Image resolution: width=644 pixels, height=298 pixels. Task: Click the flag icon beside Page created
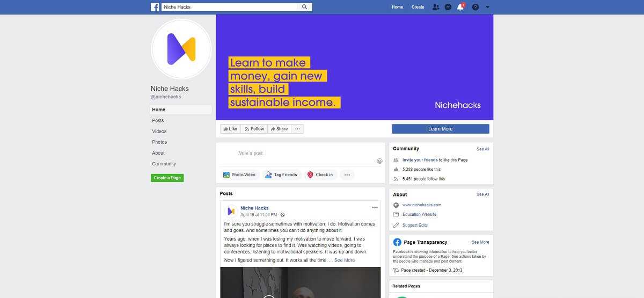(396, 271)
